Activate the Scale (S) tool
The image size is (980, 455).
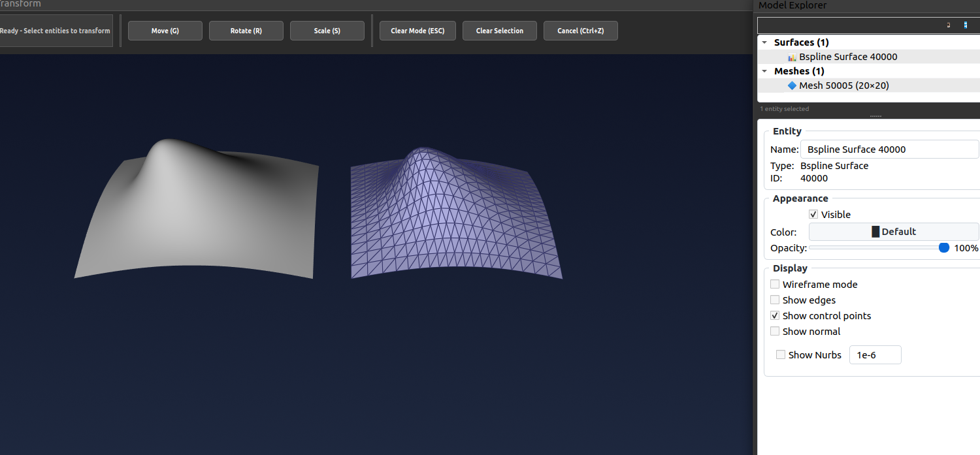tap(327, 30)
